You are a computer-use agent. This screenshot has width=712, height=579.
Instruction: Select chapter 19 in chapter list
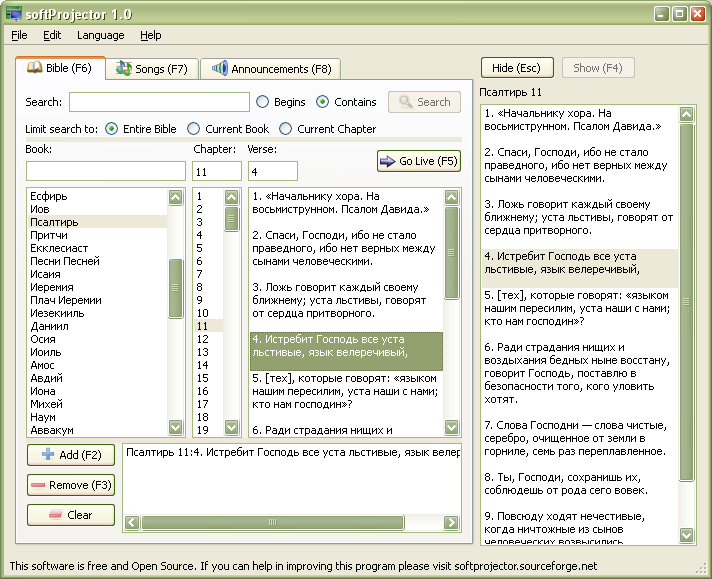208,430
